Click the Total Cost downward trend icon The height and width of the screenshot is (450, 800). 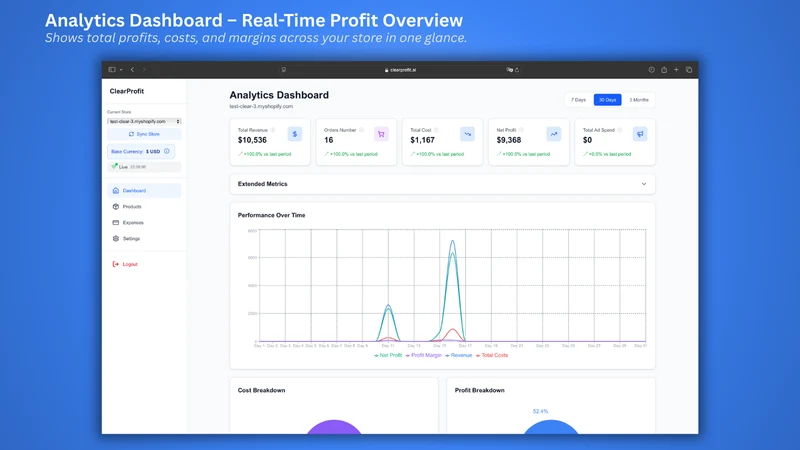467,134
